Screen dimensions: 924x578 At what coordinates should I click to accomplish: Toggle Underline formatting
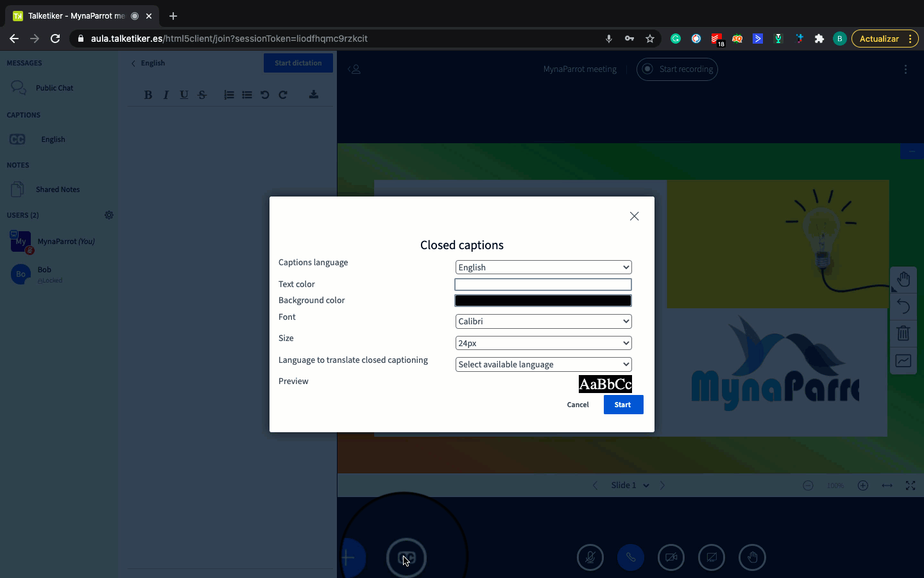[x=184, y=95]
